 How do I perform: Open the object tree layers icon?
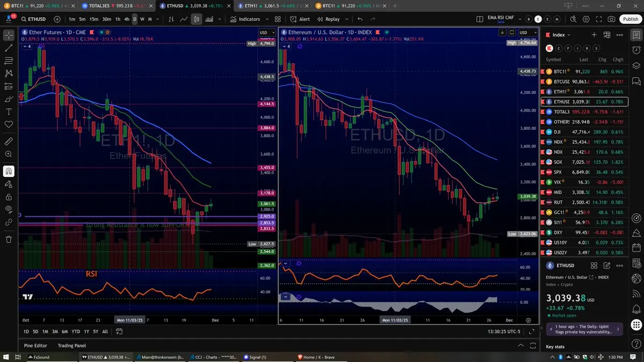coord(636,67)
